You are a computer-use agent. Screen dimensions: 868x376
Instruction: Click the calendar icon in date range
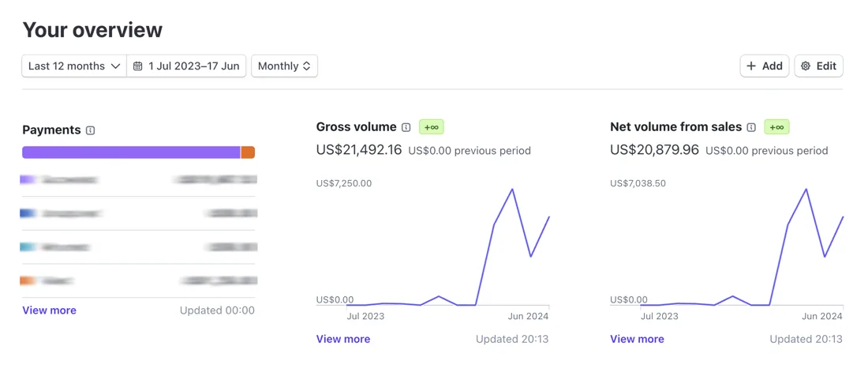138,66
